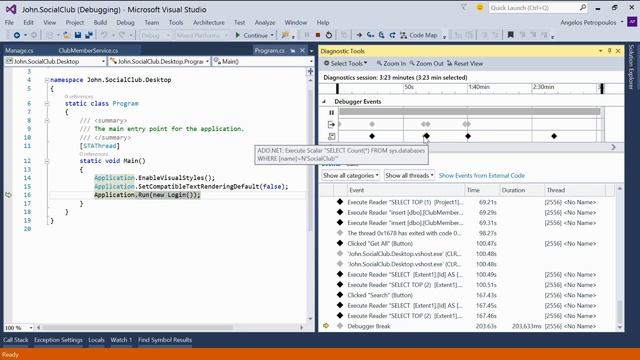Click the feedback smiley icon
Image resolution: width=640 pixels, height=360 pixels.
pos(480,7)
